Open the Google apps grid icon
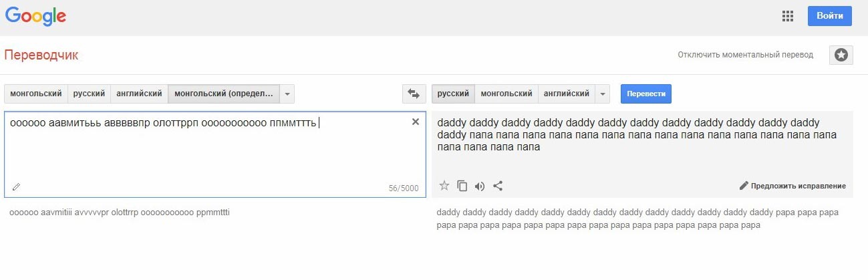This screenshot has height=280, width=868. tap(787, 17)
